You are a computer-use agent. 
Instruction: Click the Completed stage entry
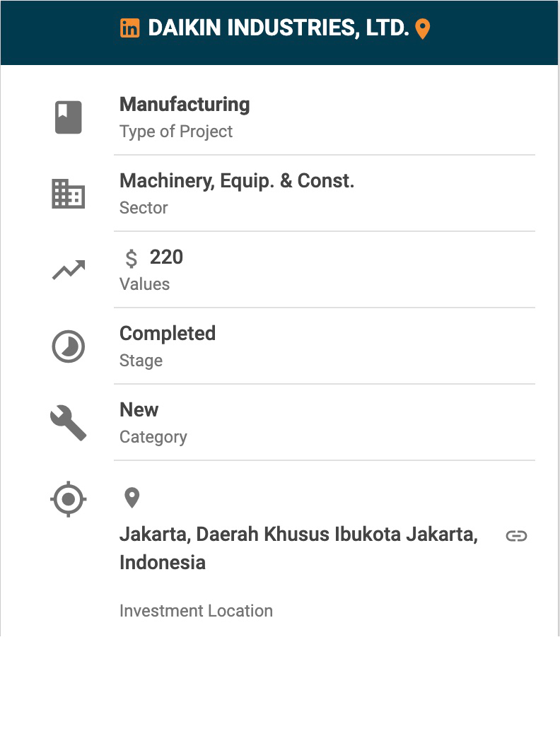[x=168, y=334]
